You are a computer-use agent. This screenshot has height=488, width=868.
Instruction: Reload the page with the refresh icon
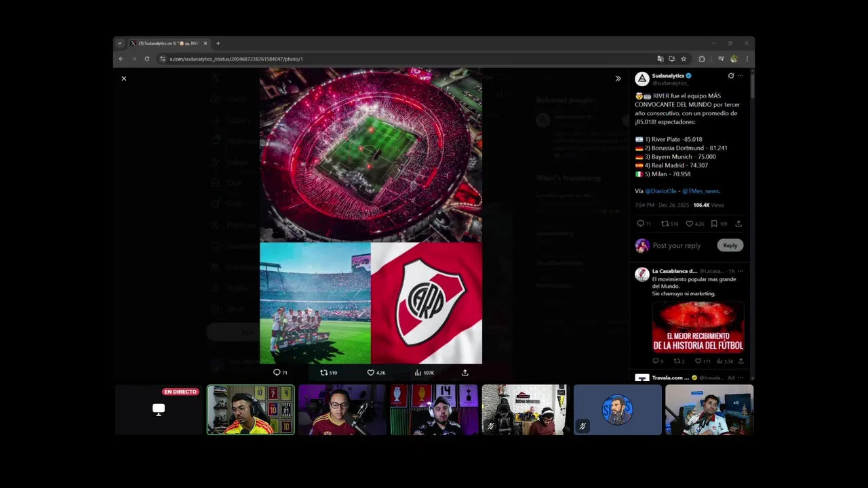point(147,59)
